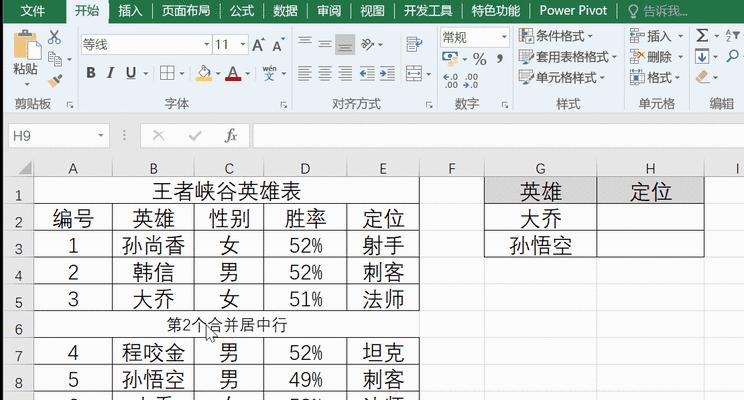Switch to the Power Pivot tab

pyautogui.click(x=573, y=10)
